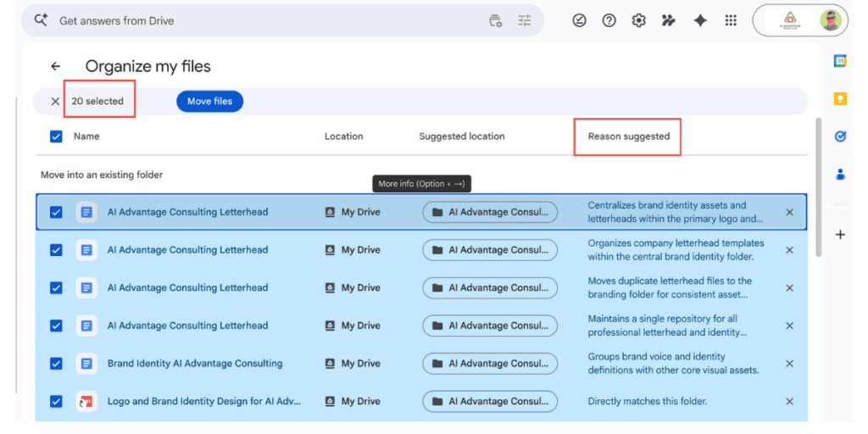Uncheck the Logo and Brand Identity Design row
This screenshot has width=868, height=434.
(56, 401)
